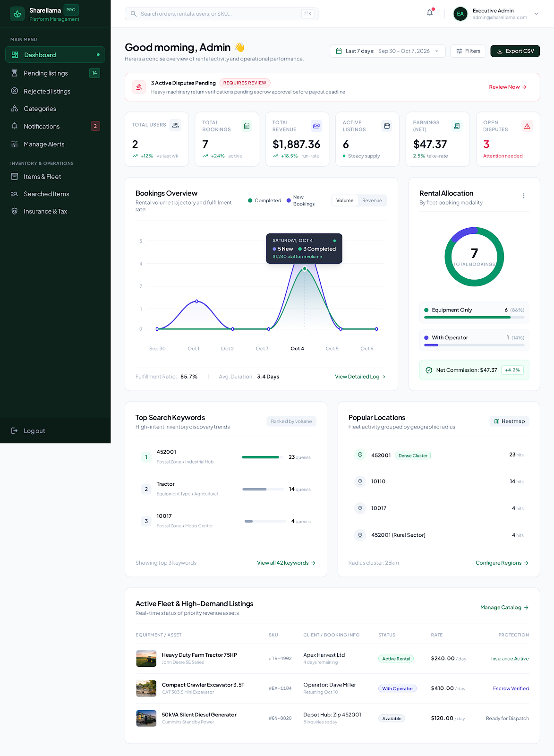The image size is (554, 756).
Task: Click View all 42 keywords
Action: (286, 563)
